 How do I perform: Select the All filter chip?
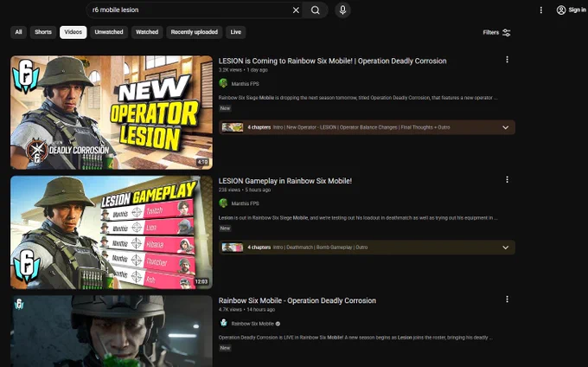[x=18, y=32]
